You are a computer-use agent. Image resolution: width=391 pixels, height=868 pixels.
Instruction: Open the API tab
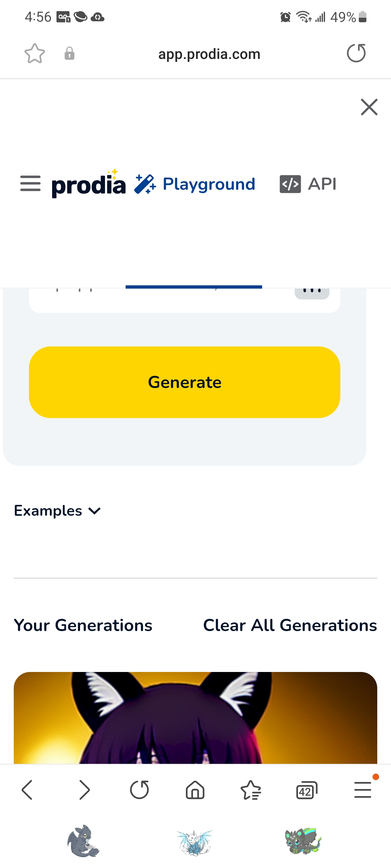pyautogui.click(x=308, y=184)
